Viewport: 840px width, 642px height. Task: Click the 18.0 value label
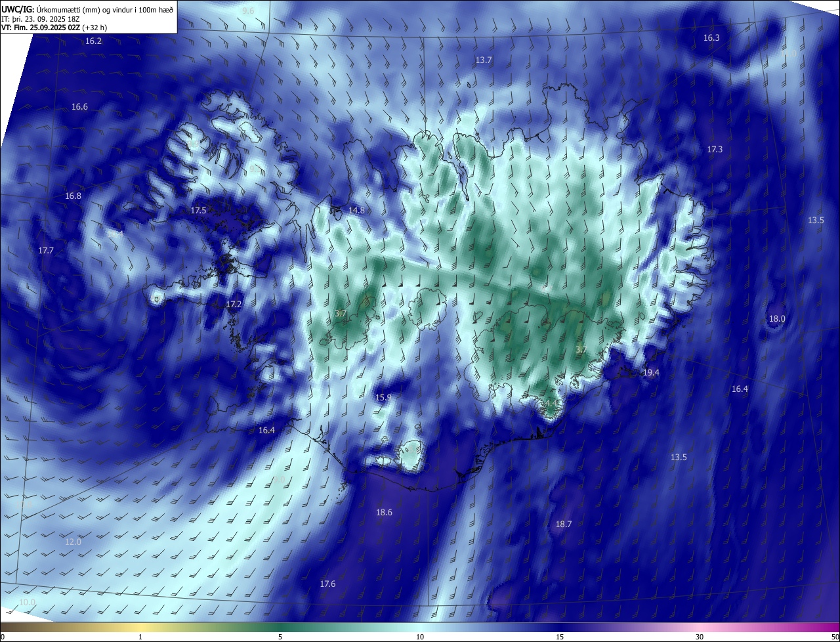777,319
